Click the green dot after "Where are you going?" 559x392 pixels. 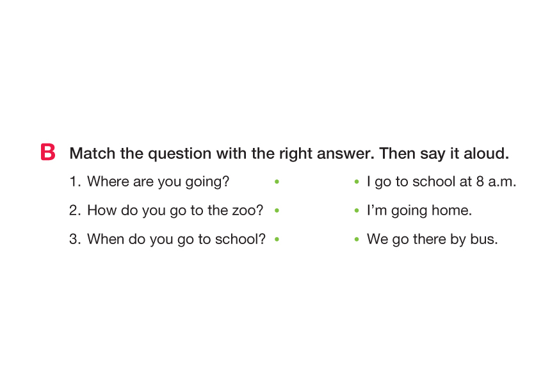coord(277,182)
